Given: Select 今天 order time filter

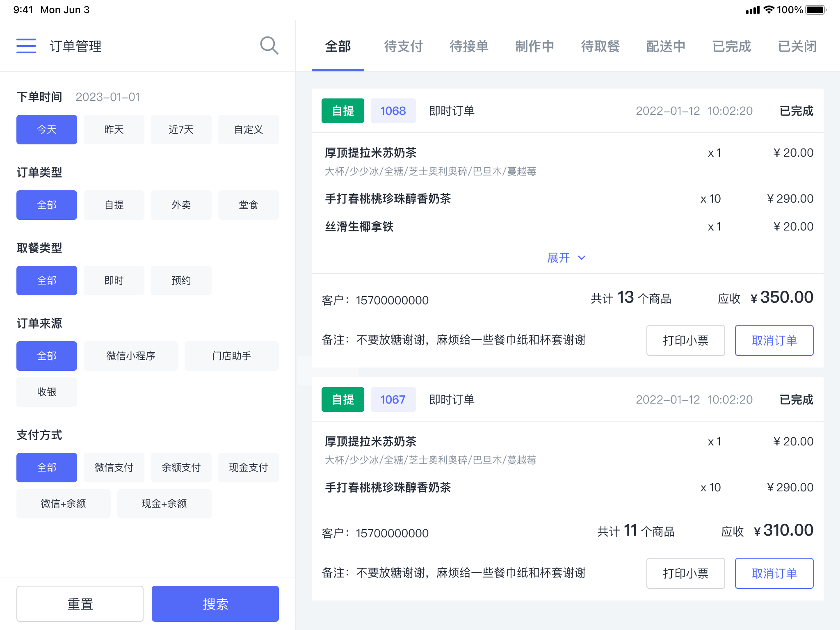Looking at the screenshot, I should pos(47,130).
